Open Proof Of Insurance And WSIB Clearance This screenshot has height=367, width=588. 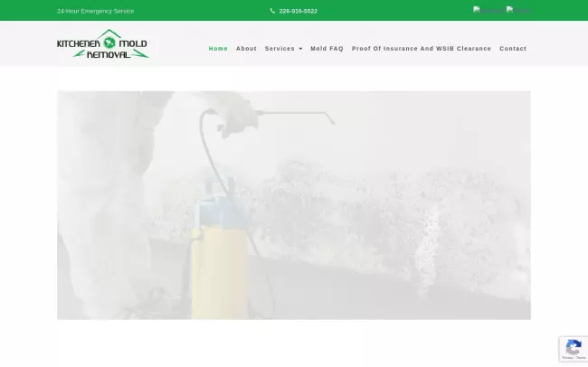(x=421, y=49)
